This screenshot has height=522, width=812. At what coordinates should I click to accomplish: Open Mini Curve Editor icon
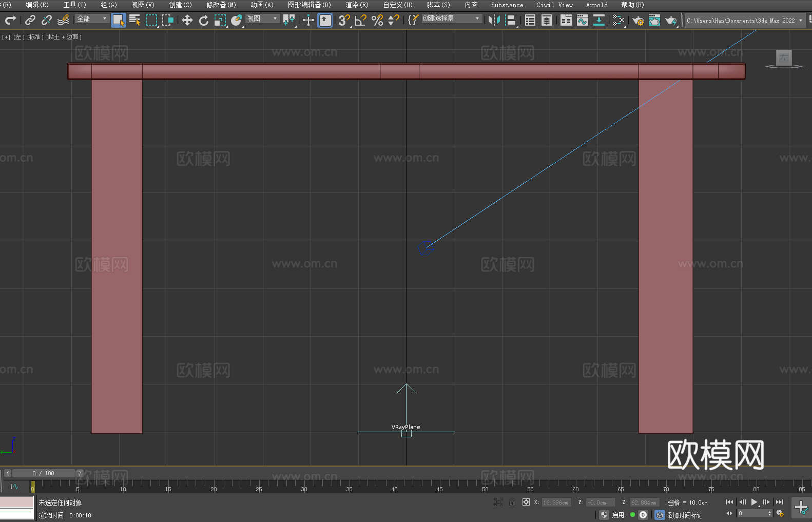(14, 486)
